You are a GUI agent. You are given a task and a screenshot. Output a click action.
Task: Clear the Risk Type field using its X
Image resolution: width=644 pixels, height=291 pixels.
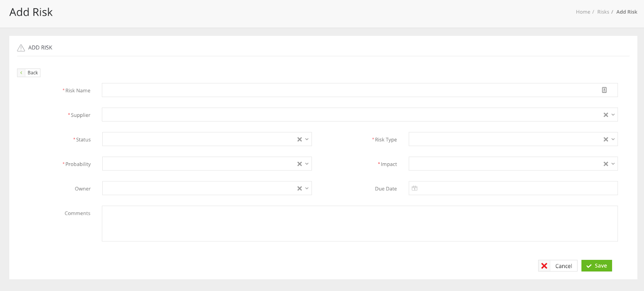point(606,139)
